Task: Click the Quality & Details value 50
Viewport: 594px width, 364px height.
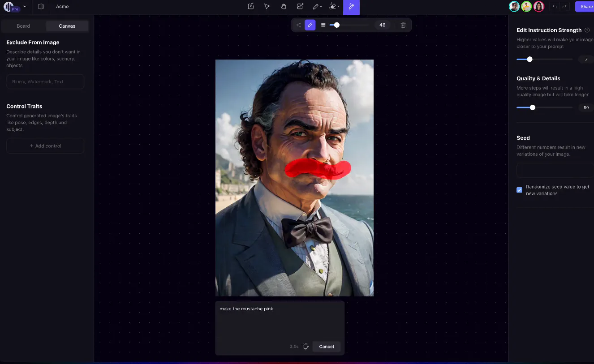Action: [x=586, y=107]
